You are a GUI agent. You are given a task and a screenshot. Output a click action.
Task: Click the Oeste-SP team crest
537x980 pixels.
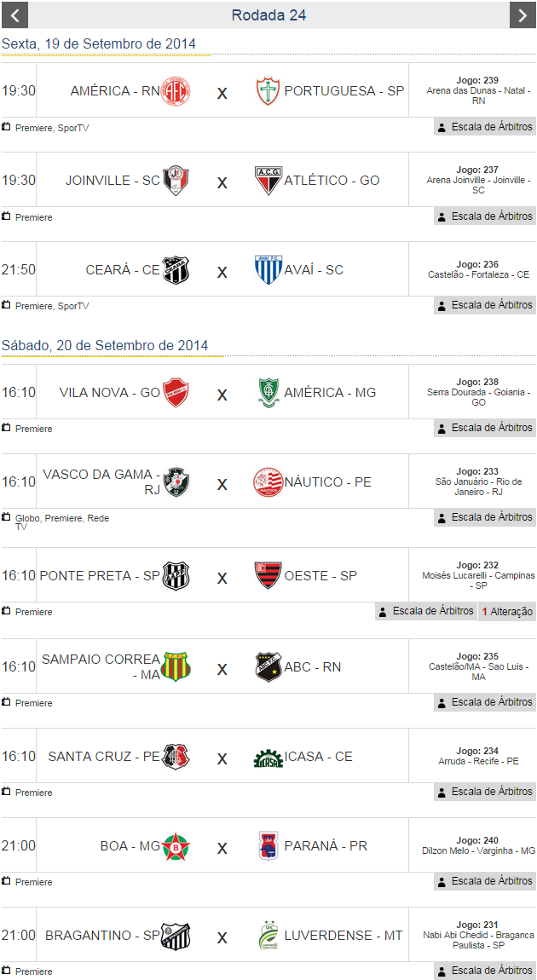coord(268,576)
